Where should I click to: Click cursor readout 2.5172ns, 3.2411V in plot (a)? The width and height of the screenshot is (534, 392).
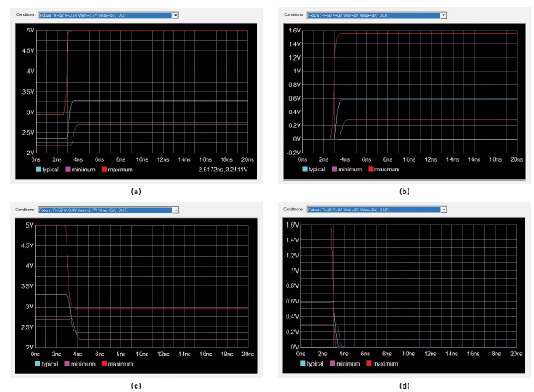tap(217, 170)
